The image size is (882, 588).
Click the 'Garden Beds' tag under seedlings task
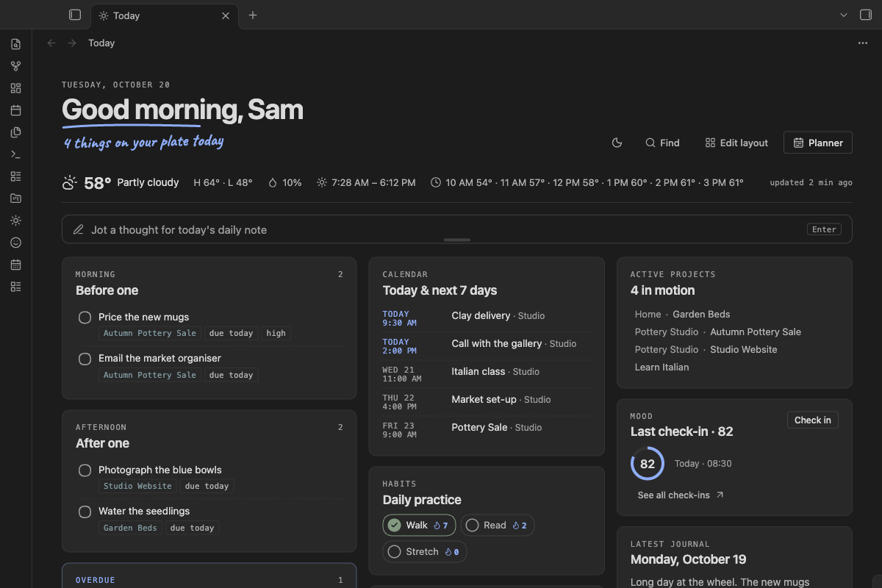(130, 528)
